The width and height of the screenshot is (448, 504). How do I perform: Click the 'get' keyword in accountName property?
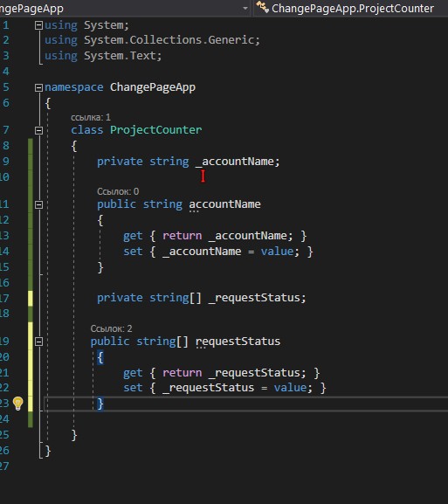pos(133,236)
